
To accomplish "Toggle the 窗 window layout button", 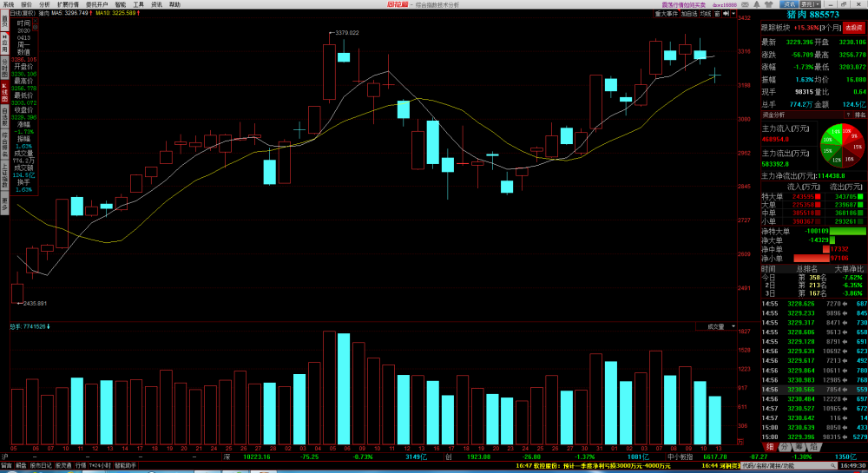I will click(x=717, y=13).
